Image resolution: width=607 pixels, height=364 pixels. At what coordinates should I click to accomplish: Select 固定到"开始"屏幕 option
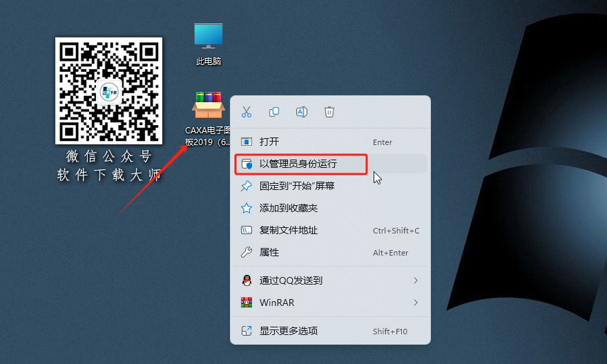click(330, 186)
